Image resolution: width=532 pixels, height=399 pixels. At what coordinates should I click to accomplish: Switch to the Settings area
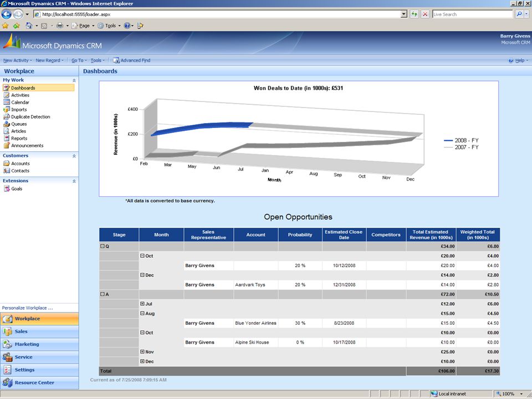(39, 370)
